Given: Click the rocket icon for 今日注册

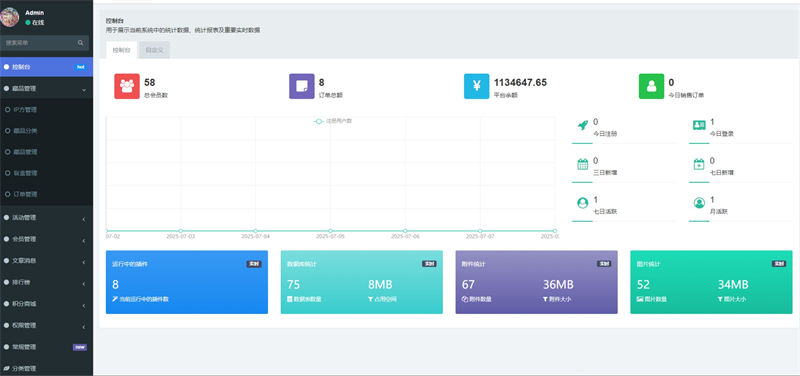Looking at the screenshot, I should (x=583, y=125).
